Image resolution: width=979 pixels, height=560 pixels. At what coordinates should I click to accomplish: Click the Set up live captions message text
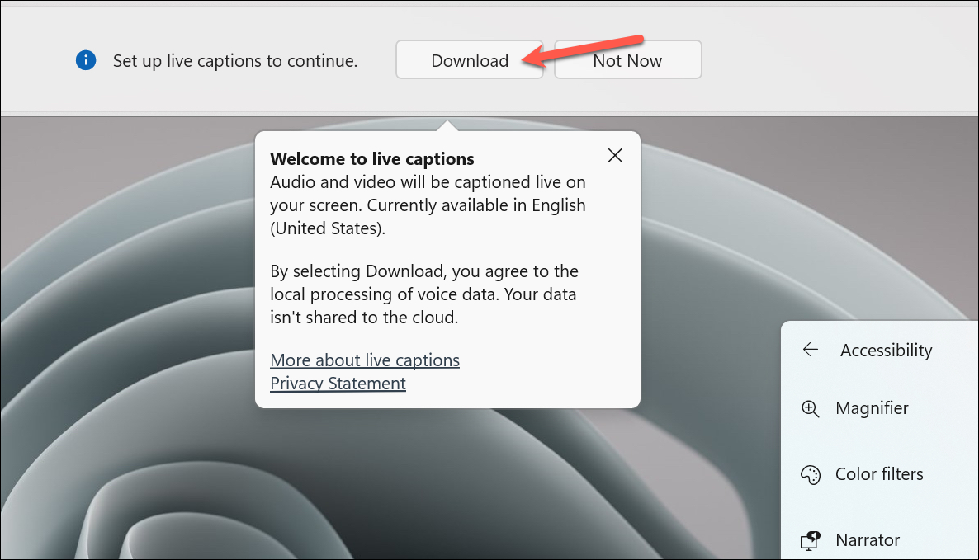coord(234,60)
